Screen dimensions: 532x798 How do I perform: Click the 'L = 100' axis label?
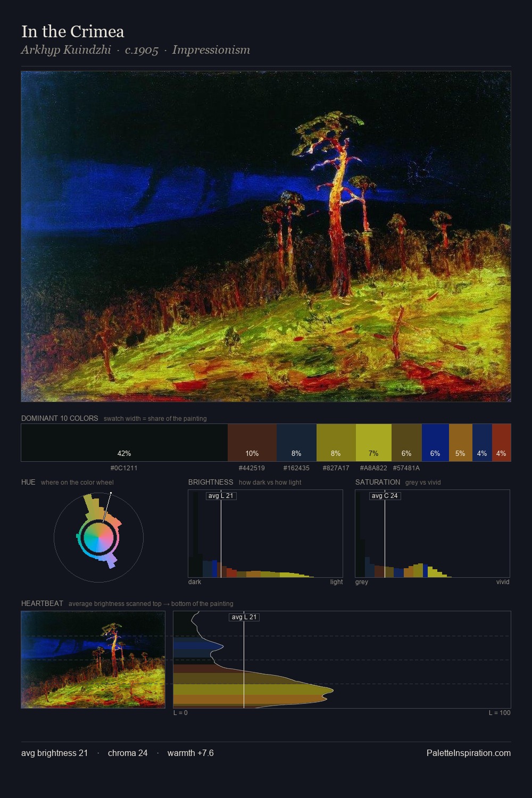point(500,713)
